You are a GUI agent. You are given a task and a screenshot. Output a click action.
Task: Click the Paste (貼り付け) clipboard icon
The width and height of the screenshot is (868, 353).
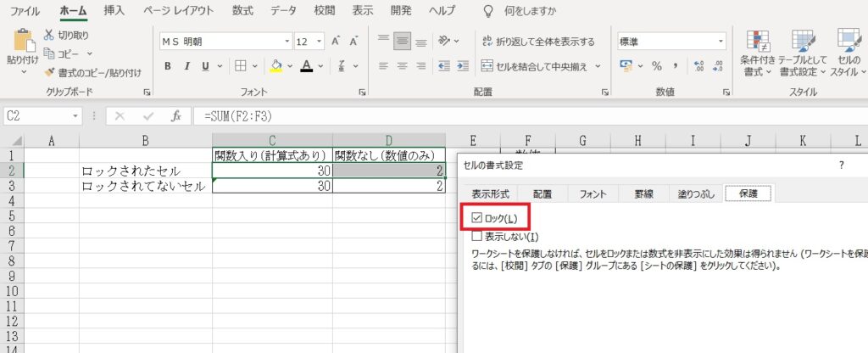click(x=23, y=41)
